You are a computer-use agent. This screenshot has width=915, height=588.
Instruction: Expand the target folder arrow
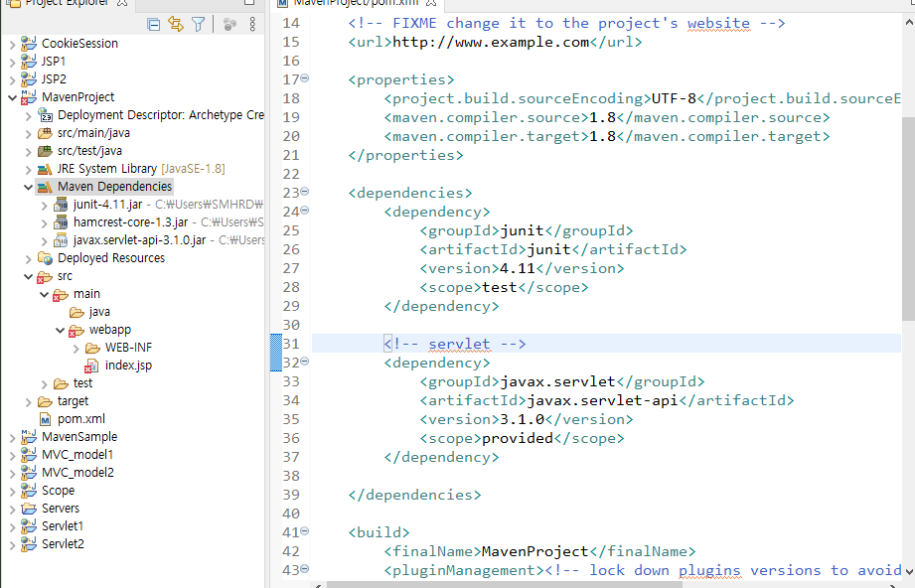[x=28, y=402]
